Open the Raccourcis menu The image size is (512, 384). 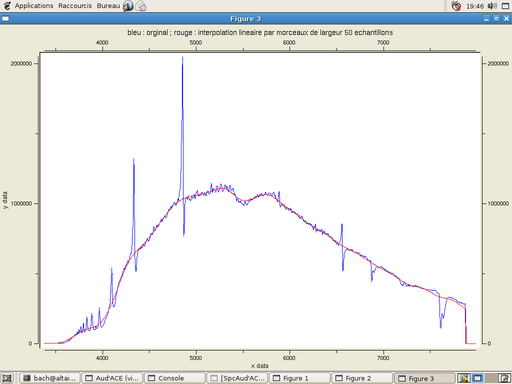[x=75, y=6]
